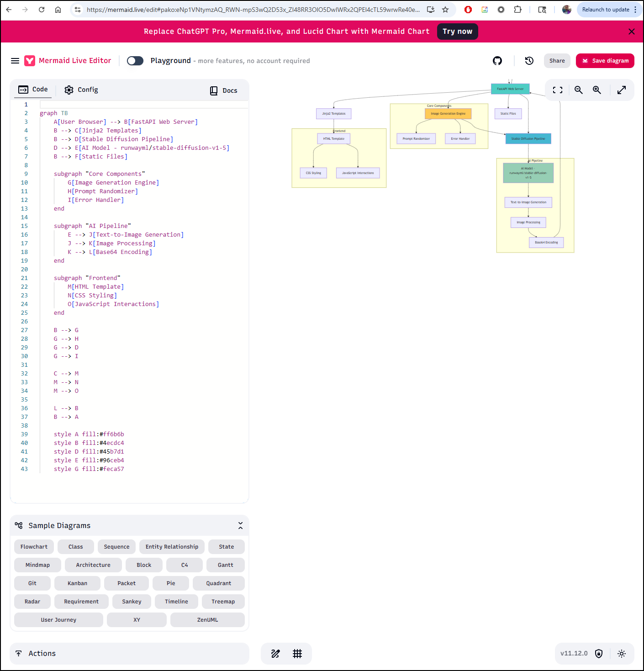Dismiss the Mermaid Chart promo banner
This screenshot has height=671, width=644.
click(x=632, y=32)
